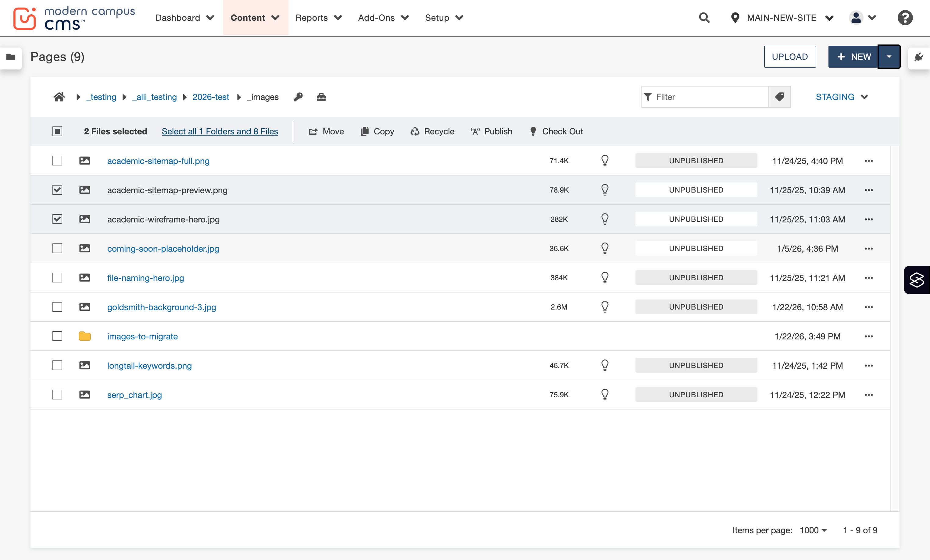Click the filter by tag icon
Screen dimensions: 930x560
coord(779,97)
